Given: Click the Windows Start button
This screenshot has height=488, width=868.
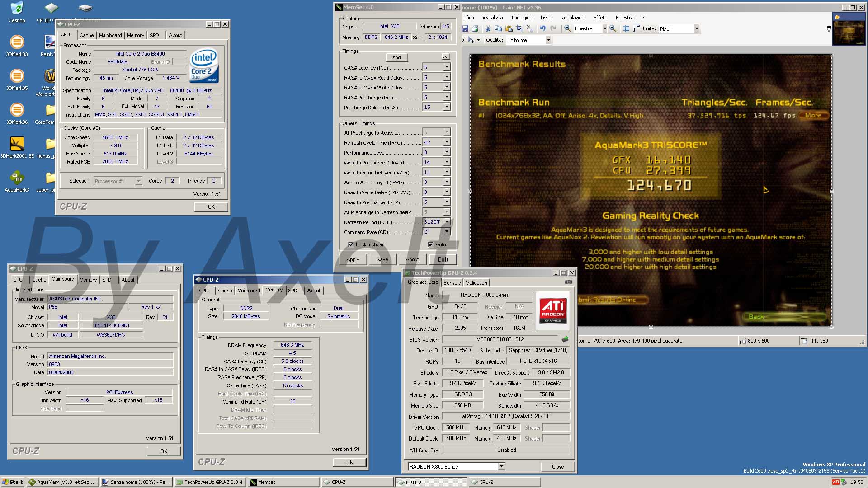Looking at the screenshot, I should [13, 482].
